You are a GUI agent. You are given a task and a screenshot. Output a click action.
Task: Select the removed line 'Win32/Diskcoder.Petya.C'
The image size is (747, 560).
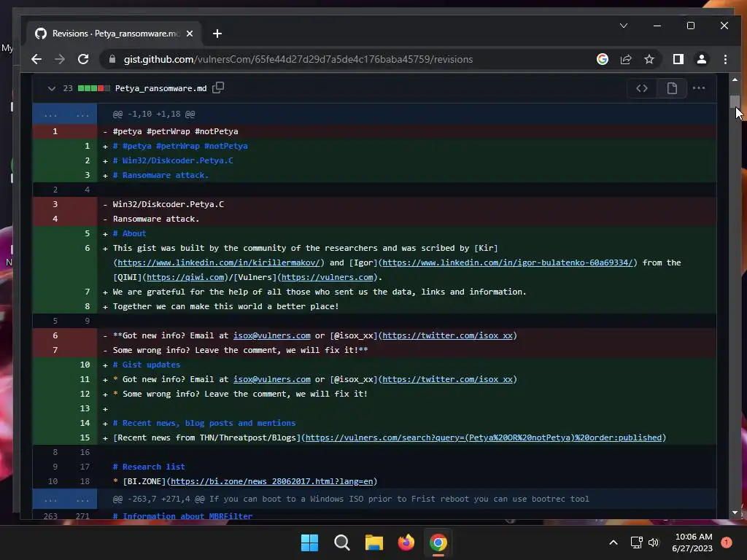point(169,204)
